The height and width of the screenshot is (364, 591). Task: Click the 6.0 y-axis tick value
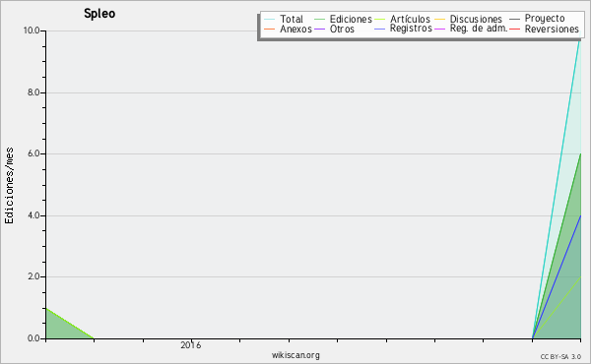coord(33,153)
